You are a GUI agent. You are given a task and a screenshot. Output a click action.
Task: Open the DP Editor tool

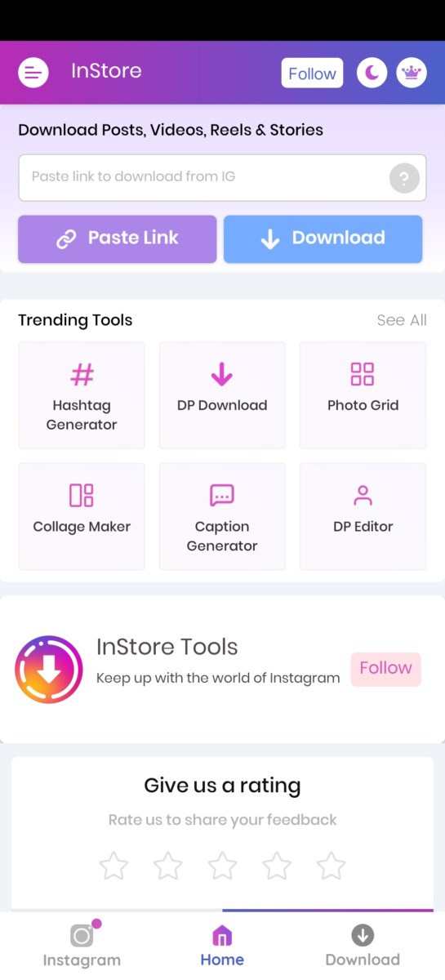point(363,516)
